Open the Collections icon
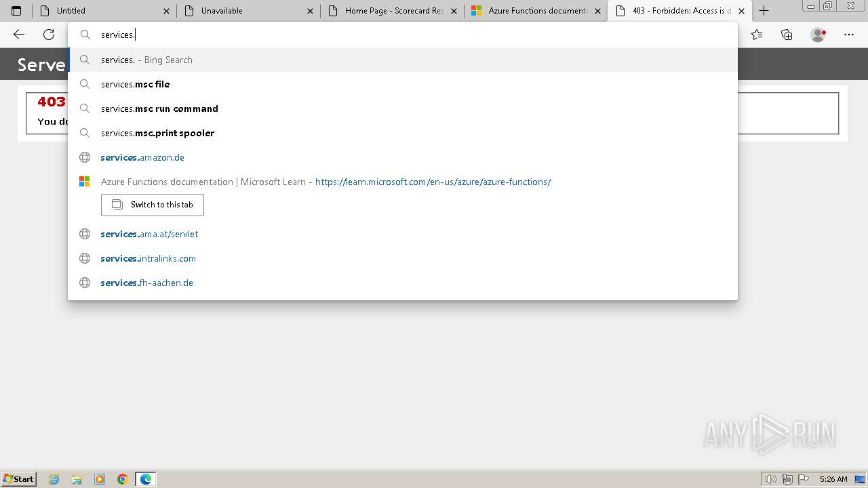The image size is (868, 488). tap(787, 35)
